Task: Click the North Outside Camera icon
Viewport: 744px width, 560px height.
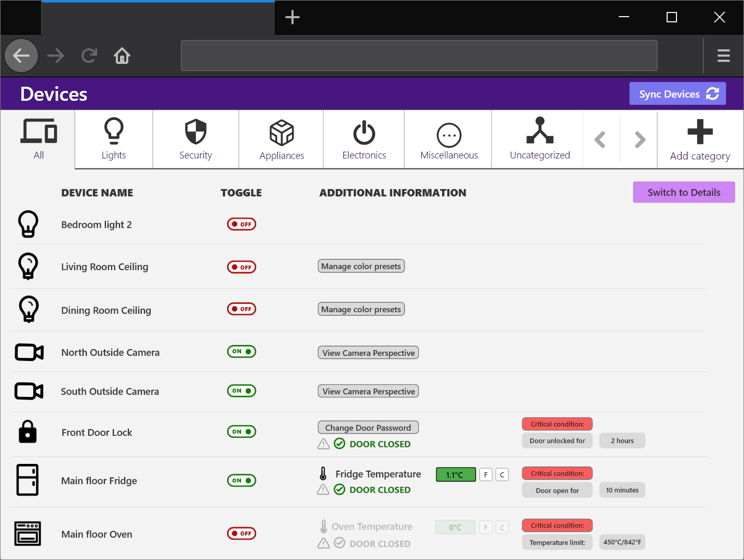Action: [29, 352]
